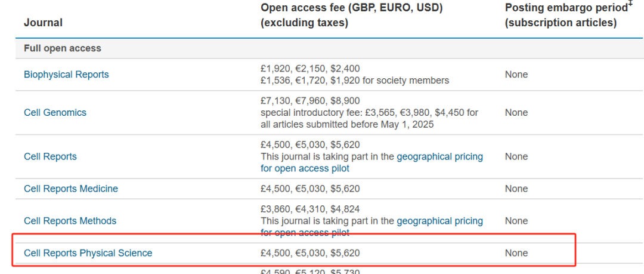Select None embargo in Cell Reports row
644x274 pixels.
516,156
